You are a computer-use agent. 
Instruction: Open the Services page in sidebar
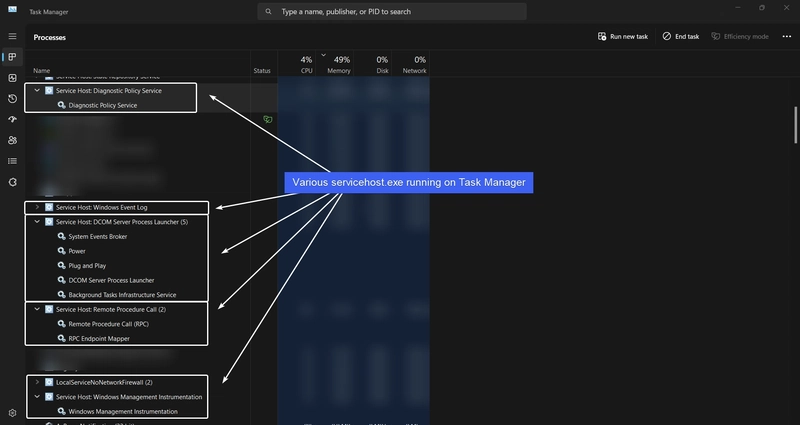[x=12, y=182]
